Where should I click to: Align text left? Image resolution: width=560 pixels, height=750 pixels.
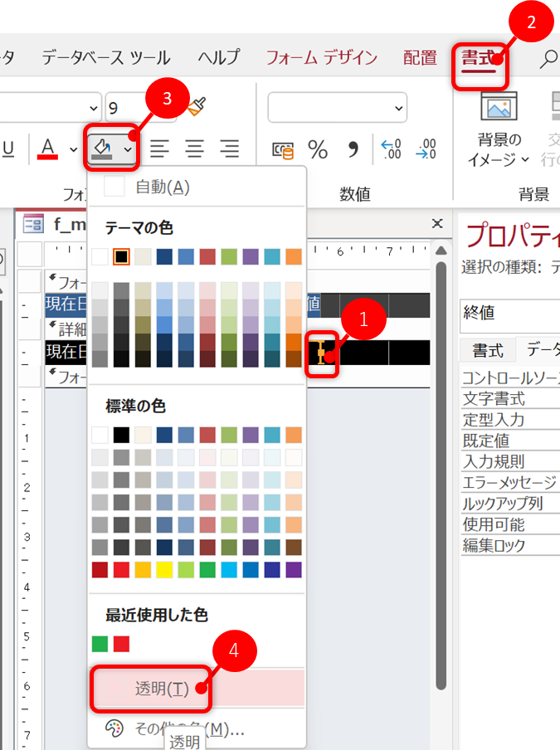click(x=159, y=149)
